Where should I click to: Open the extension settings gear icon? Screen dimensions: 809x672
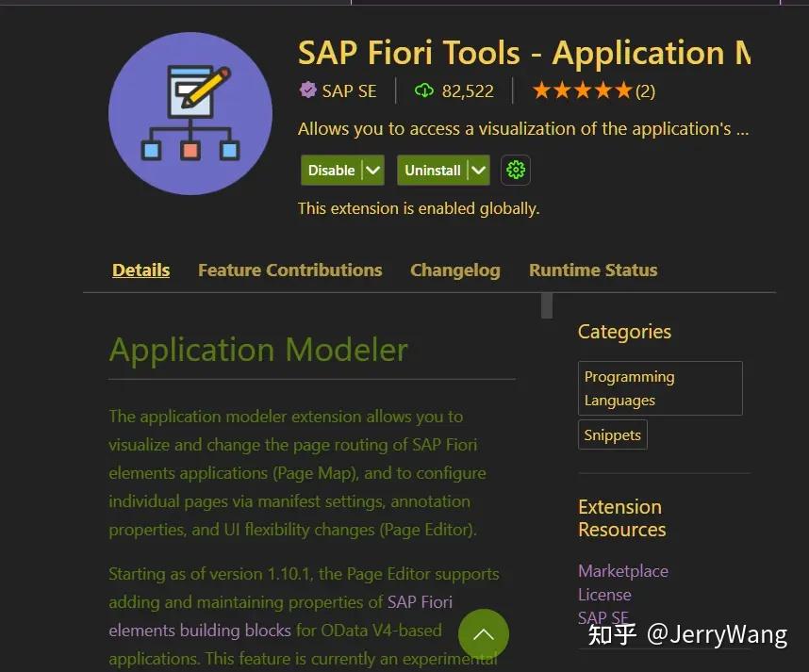click(x=515, y=170)
